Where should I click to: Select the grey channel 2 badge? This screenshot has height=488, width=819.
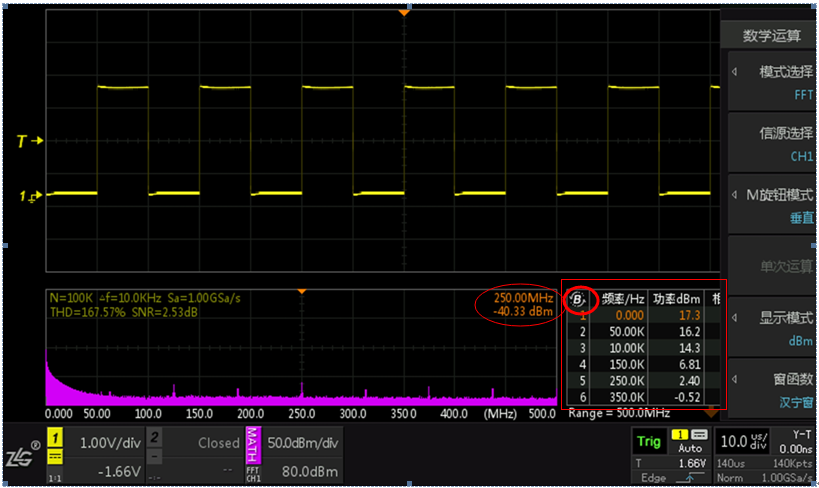click(154, 437)
